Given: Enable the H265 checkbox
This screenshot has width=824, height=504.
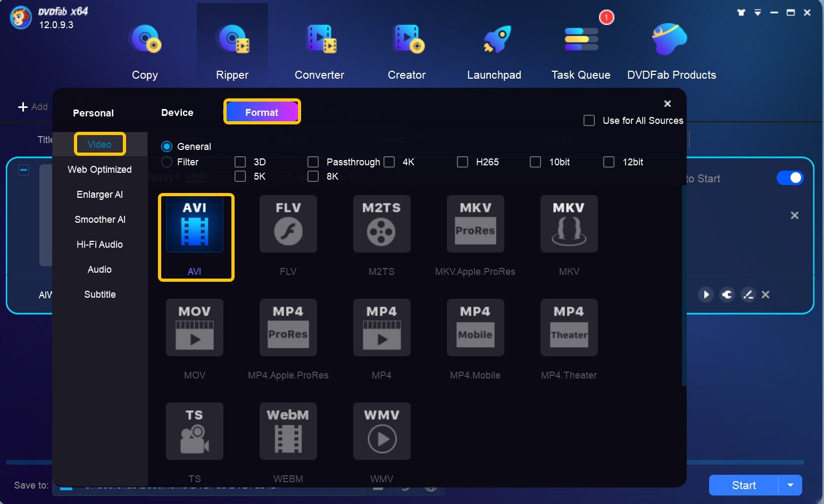Looking at the screenshot, I should 463,162.
